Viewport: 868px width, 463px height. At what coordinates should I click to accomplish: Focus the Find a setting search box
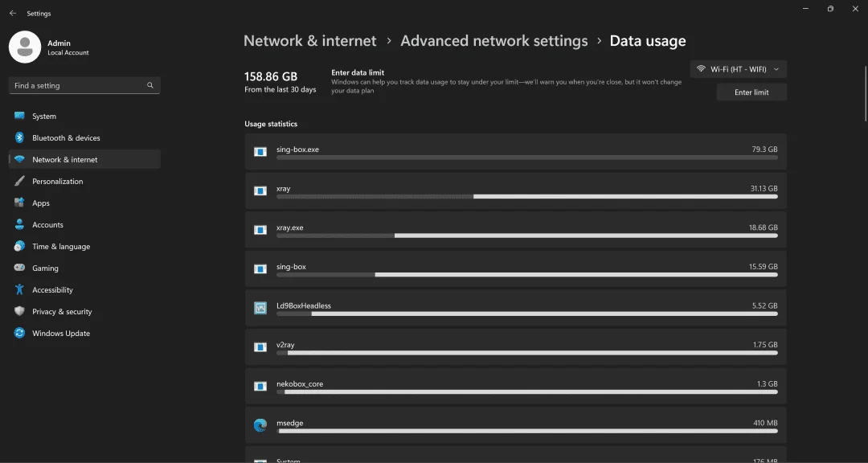(x=84, y=85)
